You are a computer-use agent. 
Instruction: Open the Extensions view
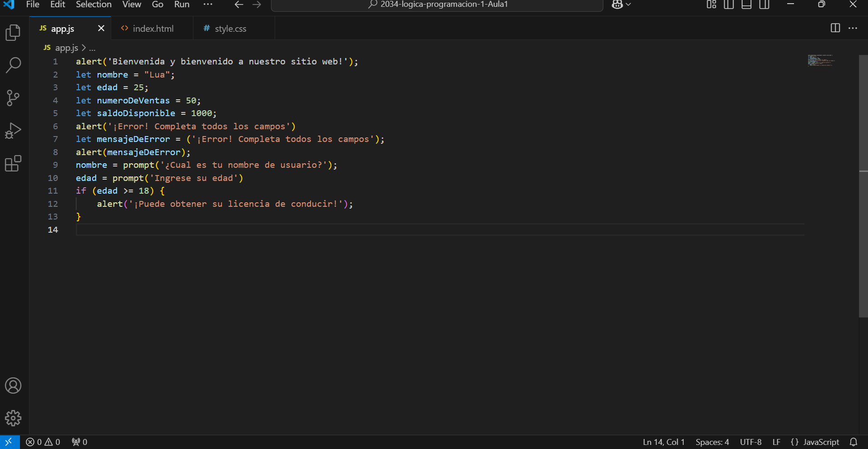tap(13, 163)
